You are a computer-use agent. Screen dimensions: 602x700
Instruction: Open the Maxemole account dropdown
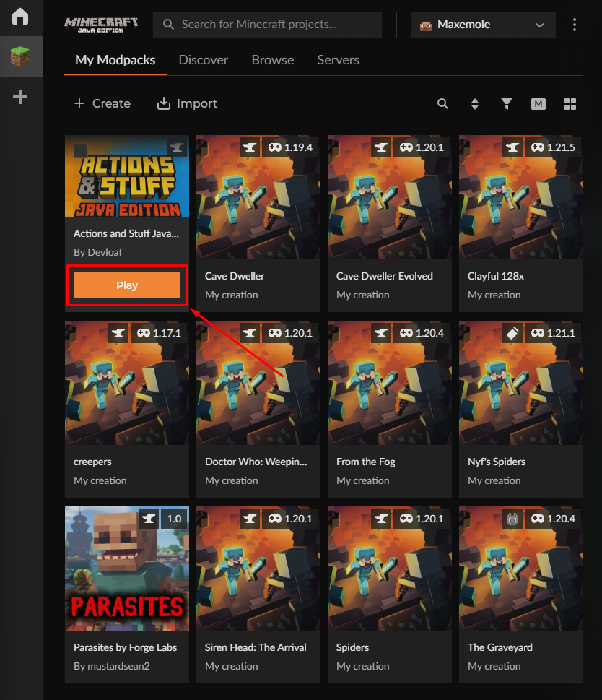tap(482, 24)
